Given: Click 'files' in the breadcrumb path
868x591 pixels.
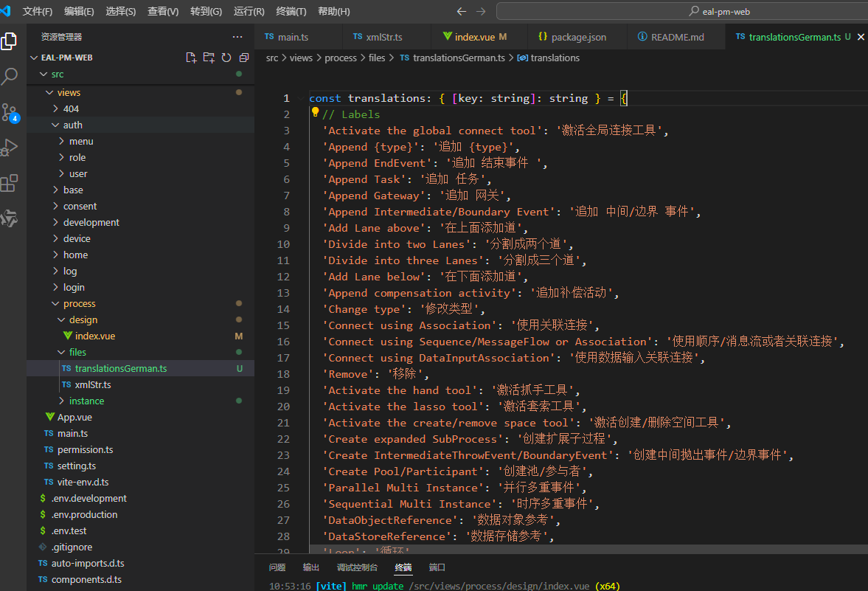Looking at the screenshot, I should click(377, 57).
